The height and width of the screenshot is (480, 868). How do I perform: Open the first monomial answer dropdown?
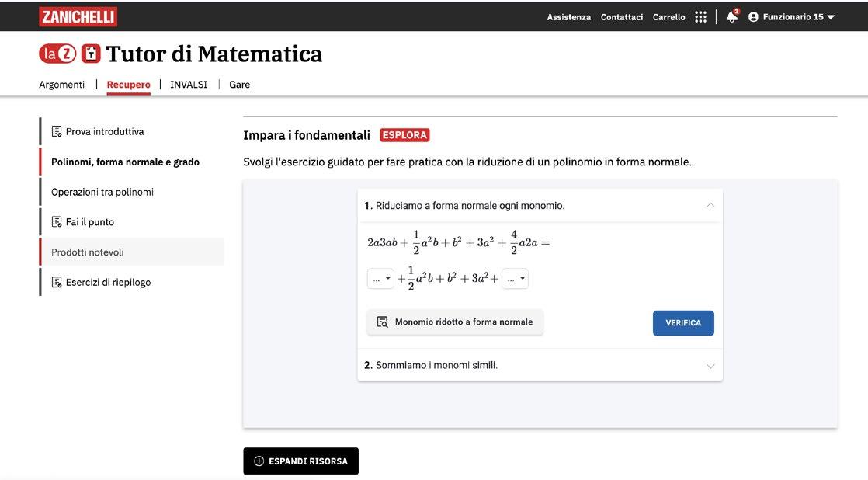(380, 279)
